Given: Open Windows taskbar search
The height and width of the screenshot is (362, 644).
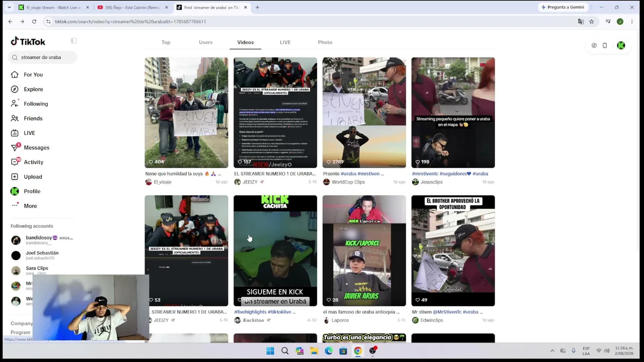Looking at the screenshot, I should [285, 351].
